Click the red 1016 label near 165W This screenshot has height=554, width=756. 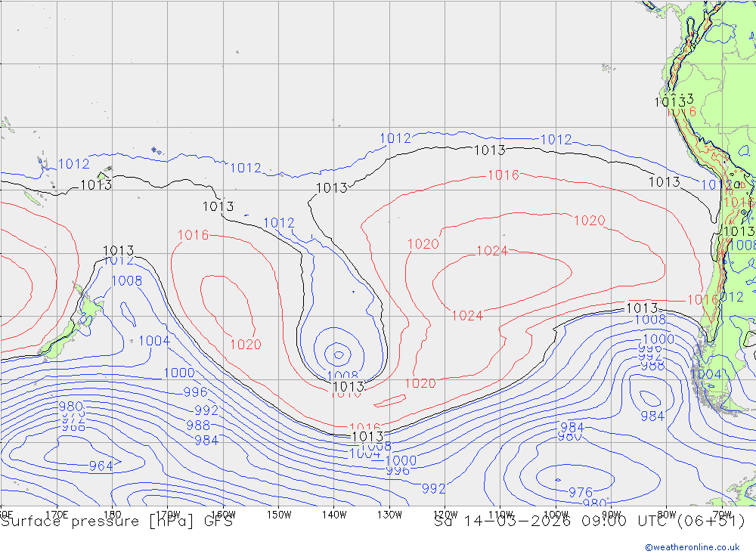(194, 235)
